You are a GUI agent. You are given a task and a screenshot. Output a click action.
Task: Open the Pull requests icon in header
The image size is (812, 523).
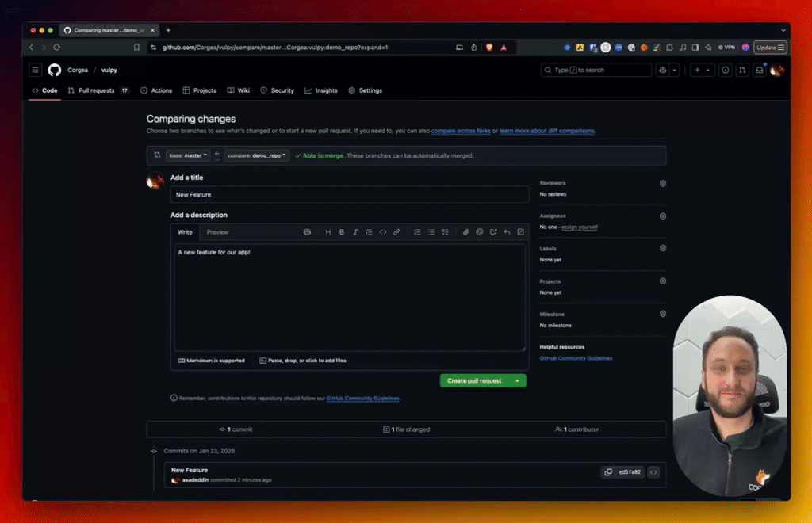pyautogui.click(x=742, y=70)
